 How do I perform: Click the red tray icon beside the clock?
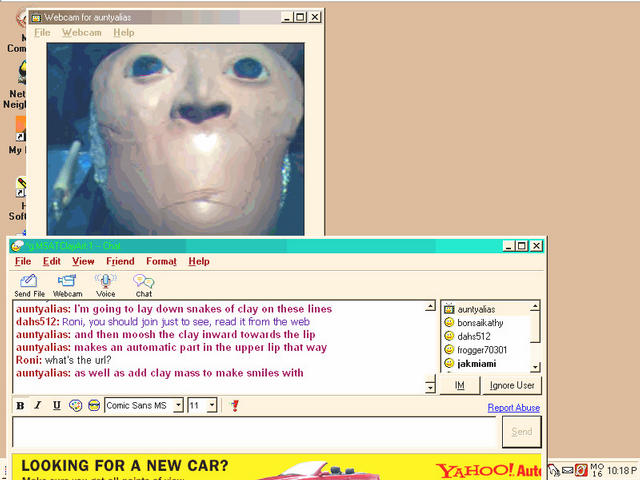click(581, 470)
